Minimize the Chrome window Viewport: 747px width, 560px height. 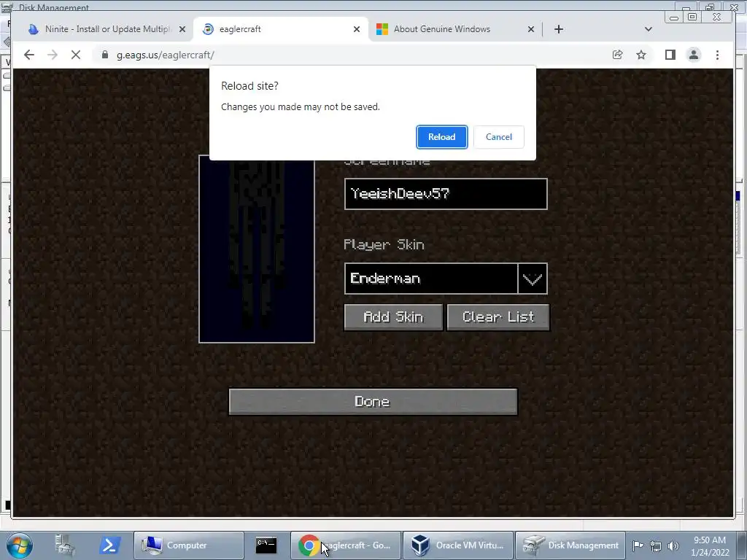674,17
